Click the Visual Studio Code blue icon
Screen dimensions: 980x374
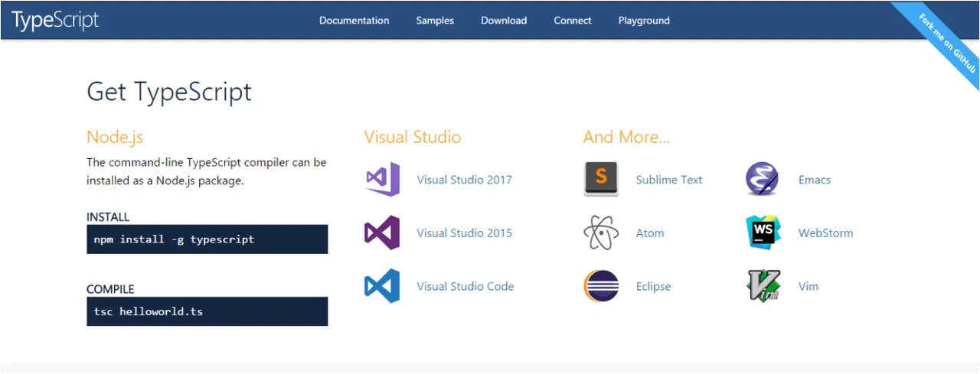click(x=382, y=286)
